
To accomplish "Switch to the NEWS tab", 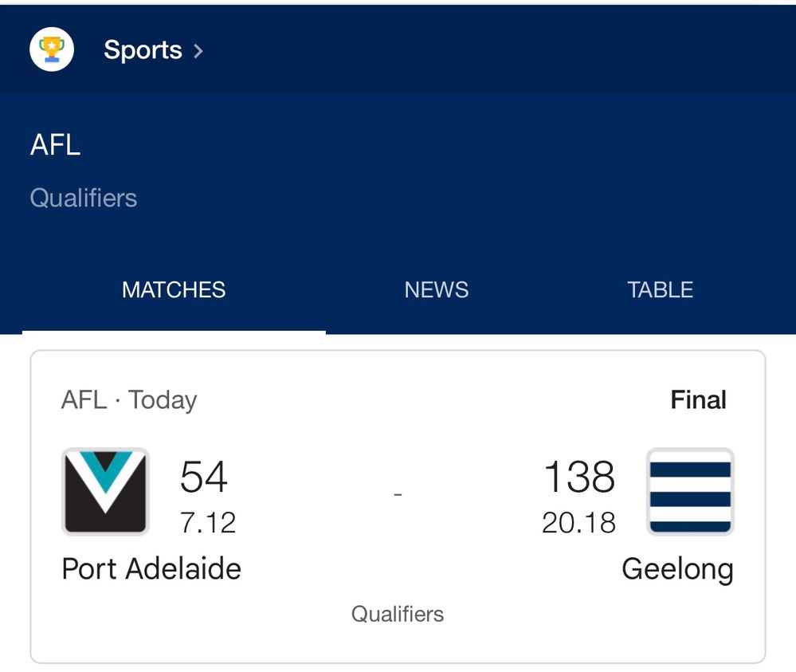I will tap(437, 290).
